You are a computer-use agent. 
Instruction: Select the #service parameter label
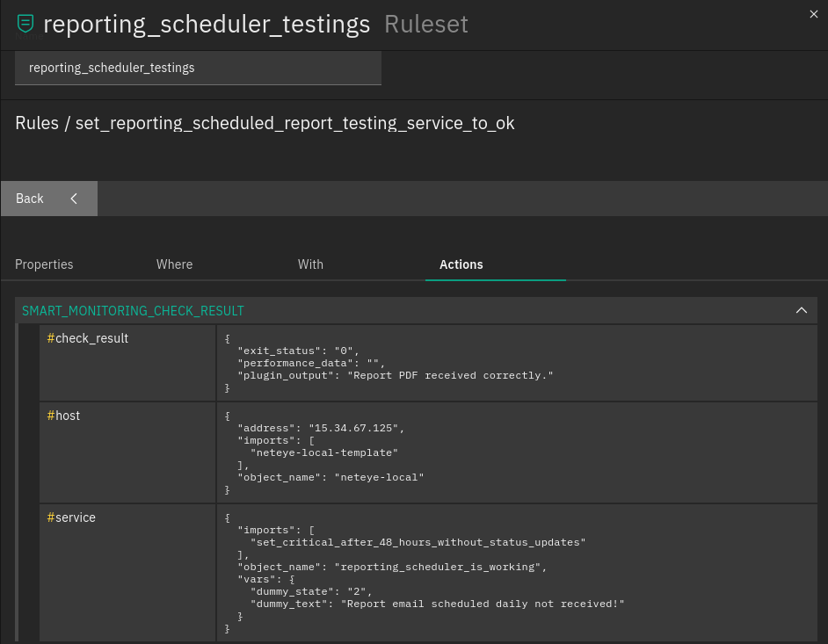[x=71, y=517]
